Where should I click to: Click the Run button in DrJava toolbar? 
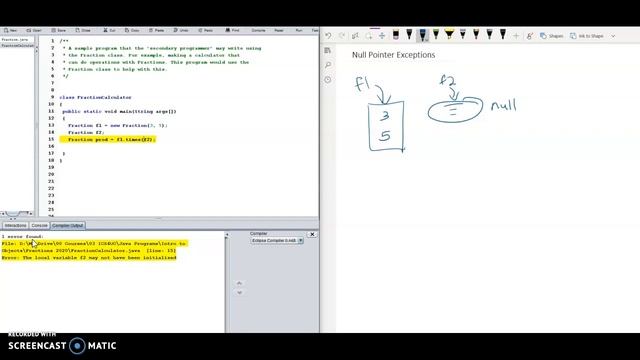point(299,30)
